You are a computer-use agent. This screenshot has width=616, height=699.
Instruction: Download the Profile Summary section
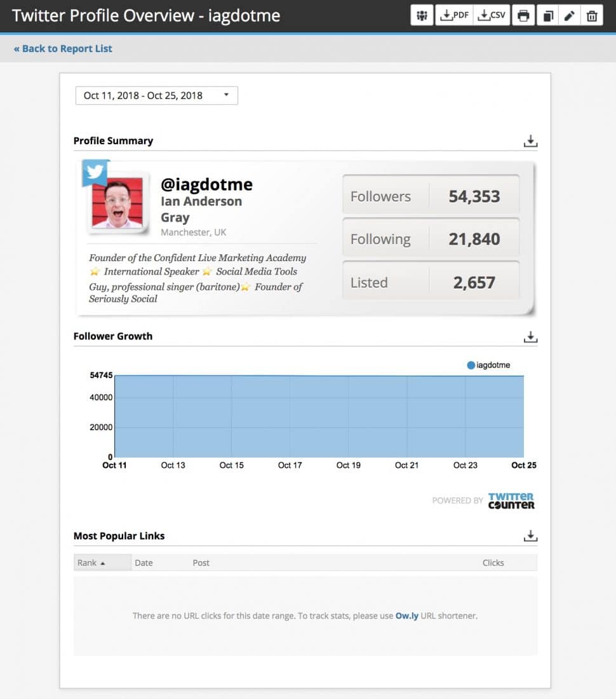click(x=530, y=141)
